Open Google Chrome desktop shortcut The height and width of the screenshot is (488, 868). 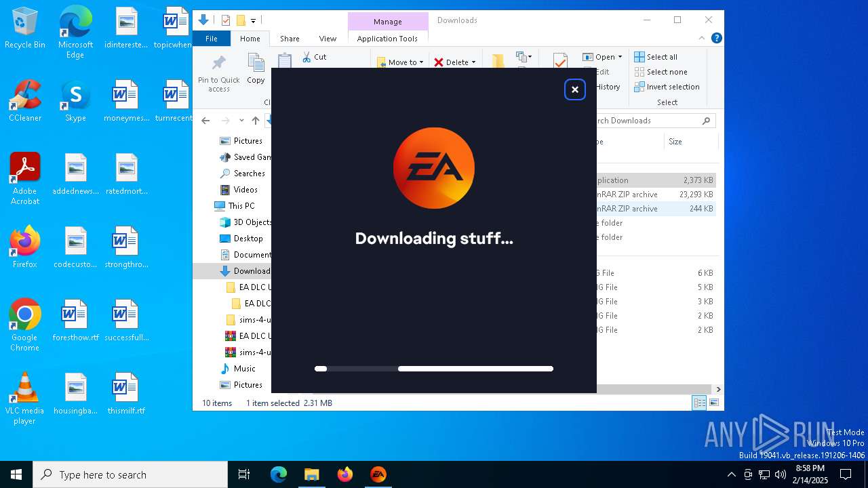click(x=25, y=325)
